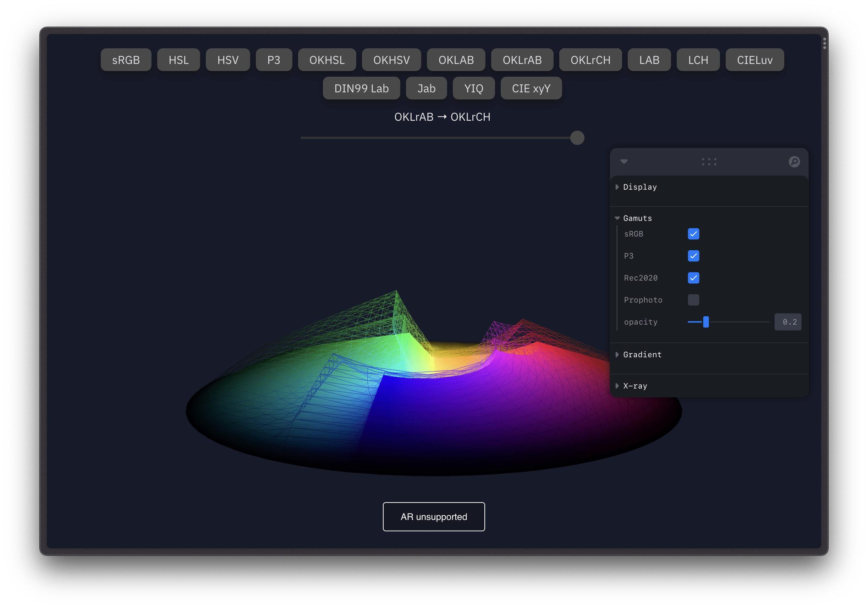868x608 pixels.
Task: Choose the OKHSV color space button
Action: (391, 60)
